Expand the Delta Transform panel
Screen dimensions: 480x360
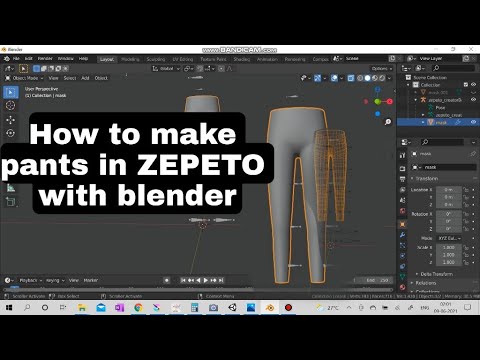click(435, 274)
